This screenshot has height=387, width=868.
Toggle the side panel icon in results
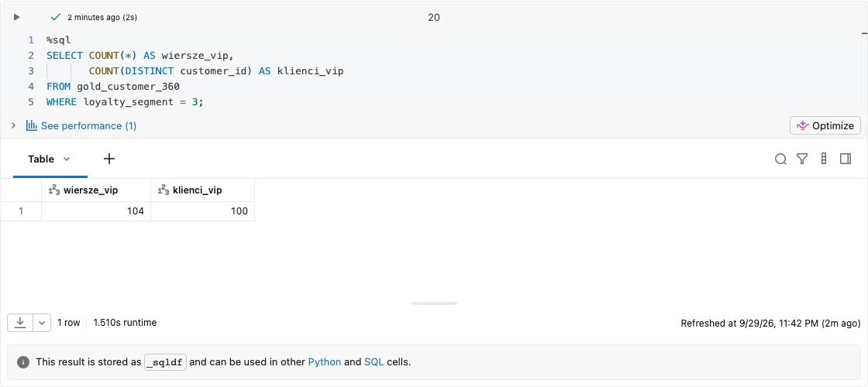[x=846, y=159]
